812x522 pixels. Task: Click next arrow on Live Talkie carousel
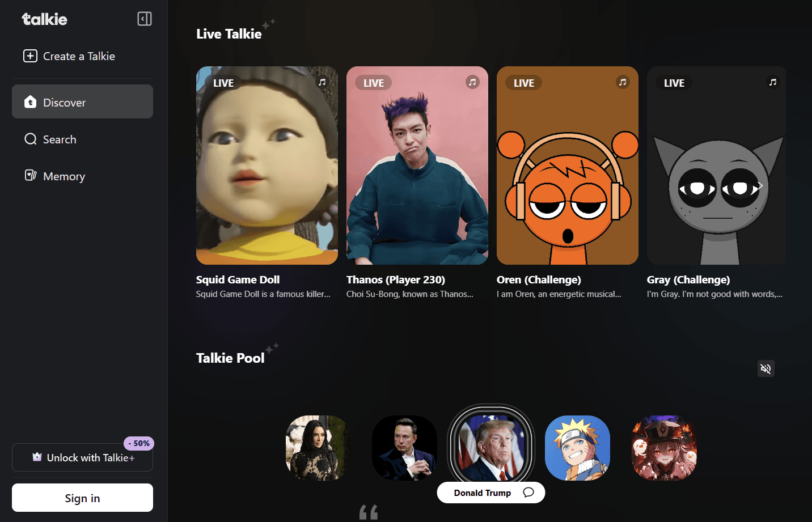[x=760, y=185]
